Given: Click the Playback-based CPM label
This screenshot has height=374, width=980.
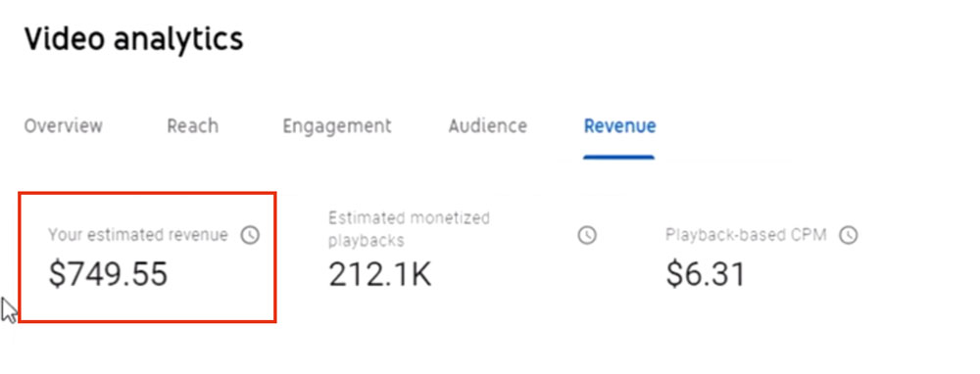Looking at the screenshot, I should 746,235.
